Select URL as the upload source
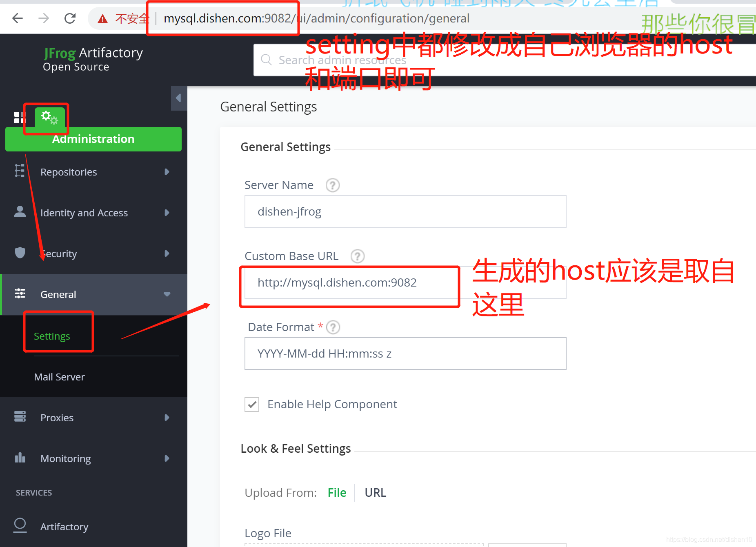This screenshot has width=756, height=547. (x=375, y=493)
